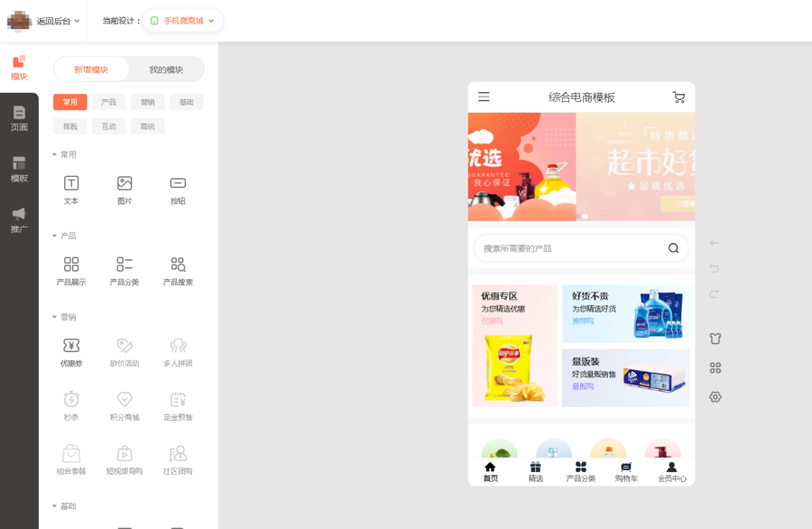Image resolution: width=812 pixels, height=529 pixels.
Task: Open the 手机微商城 design dropdown
Action: click(x=182, y=20)
